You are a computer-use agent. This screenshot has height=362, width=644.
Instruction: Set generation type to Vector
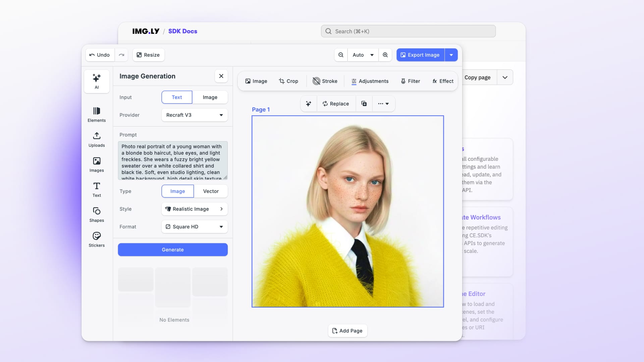coord(211,191)
